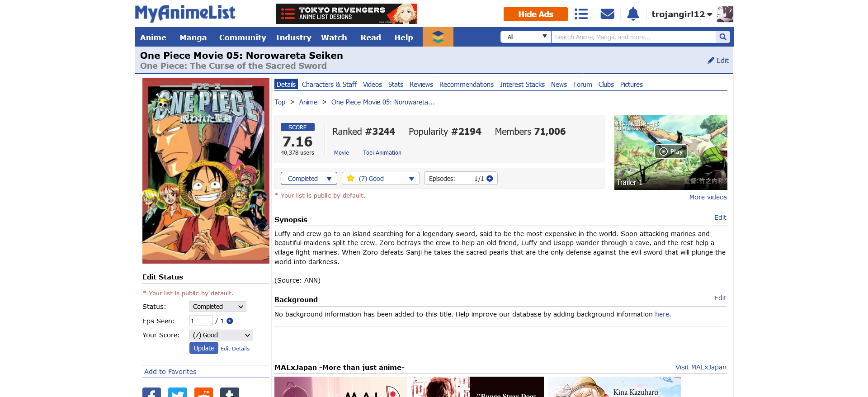Click the Tokyo Revengers banner ad
The width and height of the screenshot is (868, 397).
(x=346, y=14)
